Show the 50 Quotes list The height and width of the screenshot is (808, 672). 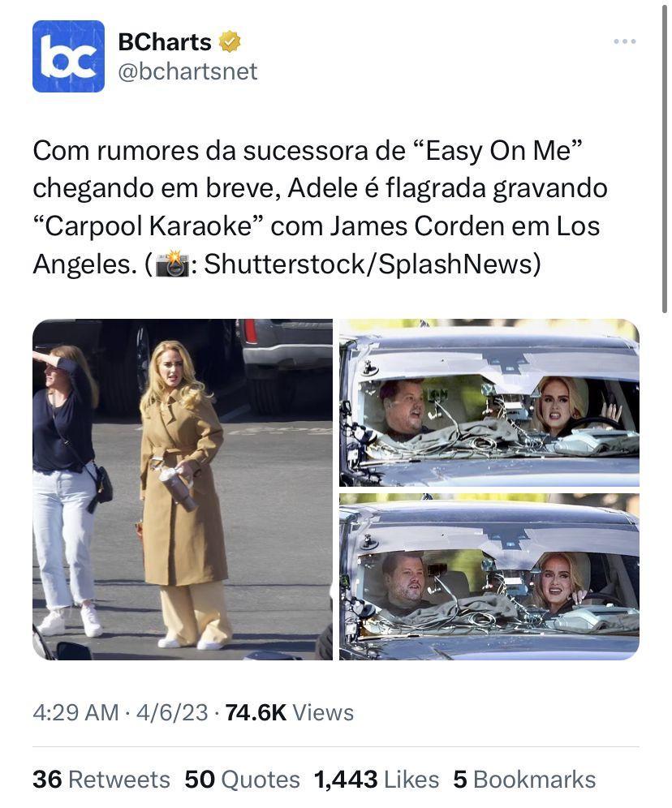click(242, 780)
